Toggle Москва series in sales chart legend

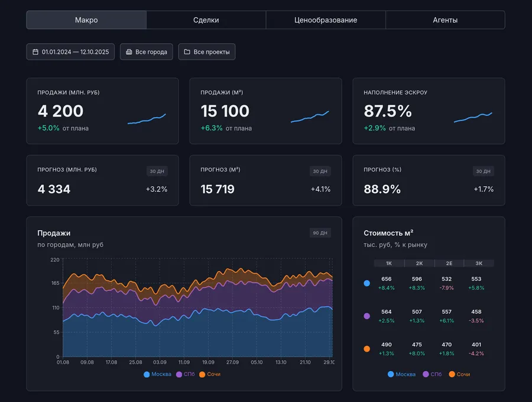(x=157, y=374)
